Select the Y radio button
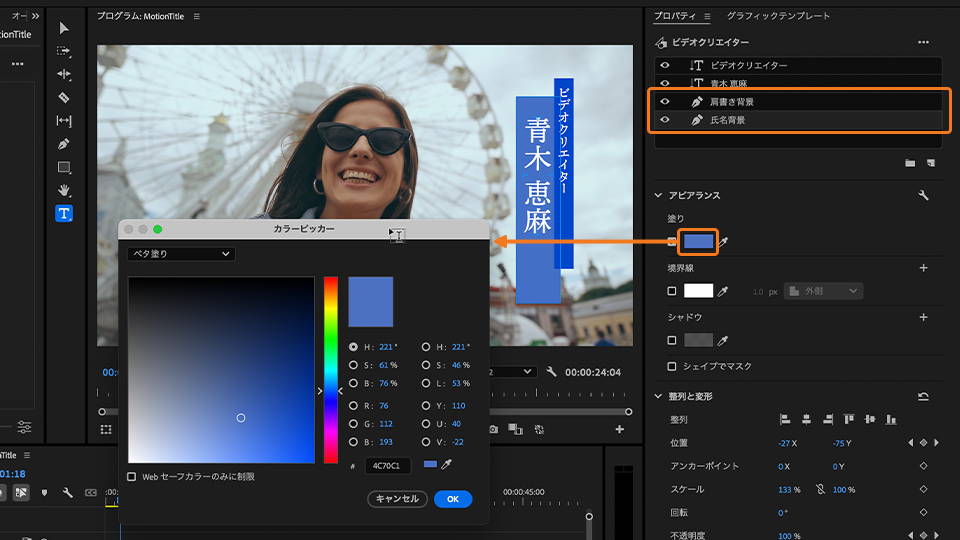The width and height of the screenshot is (960, 540). (426, 405)
